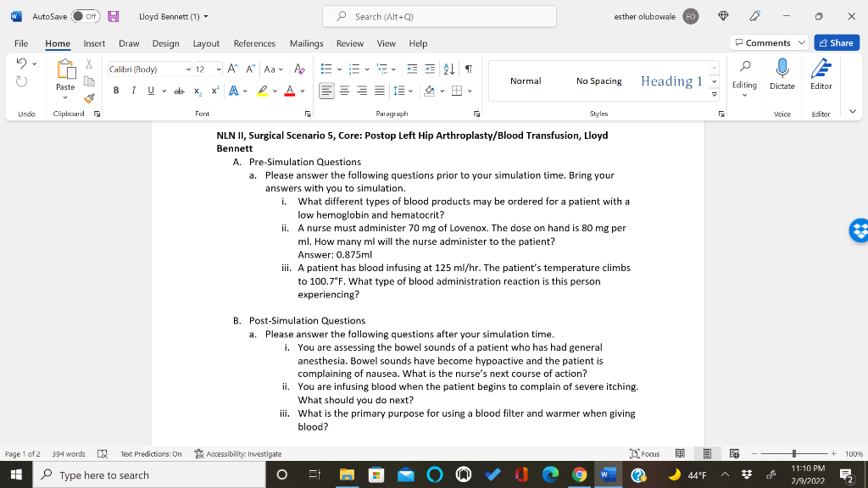Switch to the Layout tab
868x488 pixels.
[x=206, y=43]
